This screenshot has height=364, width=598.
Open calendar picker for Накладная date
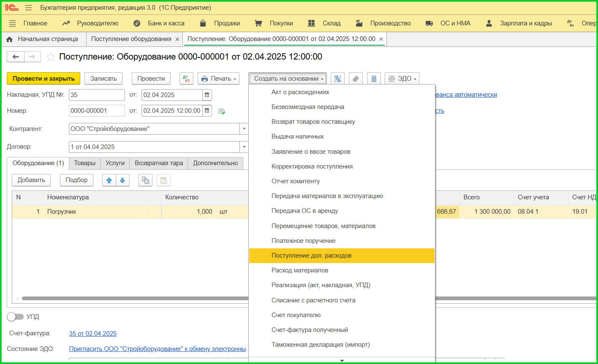[x=207, y=95]
